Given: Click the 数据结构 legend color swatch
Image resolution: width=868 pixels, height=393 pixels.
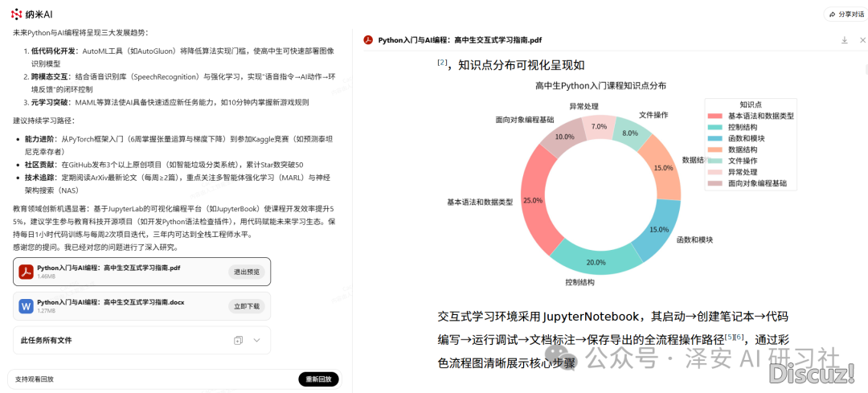Looking at the screenshot, I should click(716, 149).
